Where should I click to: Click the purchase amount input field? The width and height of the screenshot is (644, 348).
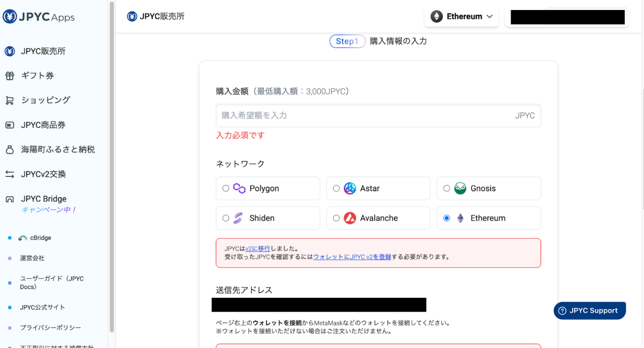[378, 116]
